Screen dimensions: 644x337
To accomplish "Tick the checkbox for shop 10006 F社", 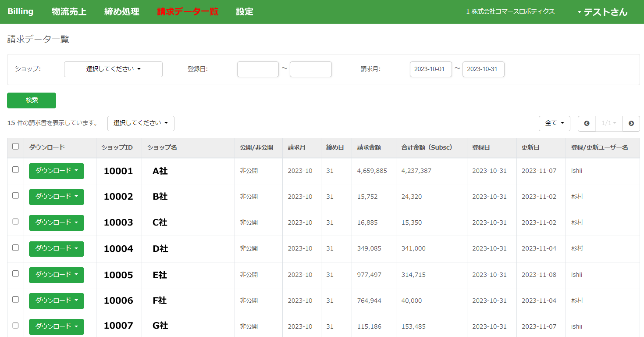I will tap(16, 299).
